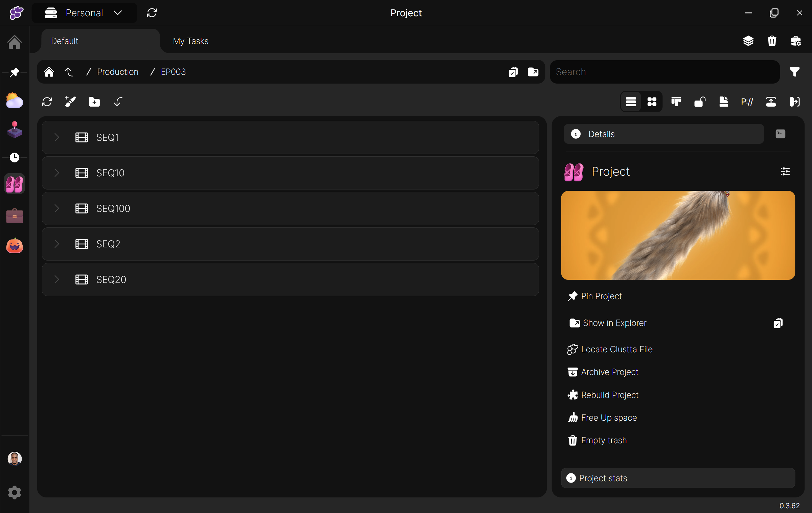Open the trash bin in top bar
812x513 pixels.
[772, 41]
